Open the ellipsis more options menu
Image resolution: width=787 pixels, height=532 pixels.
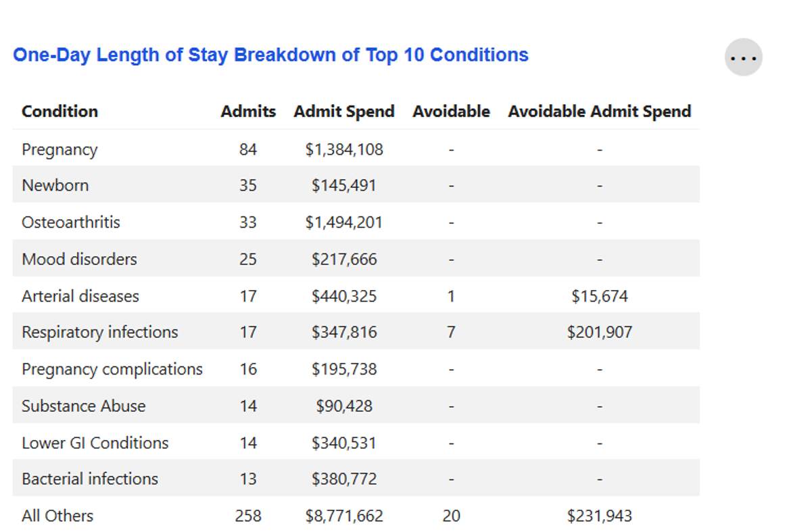743,57
